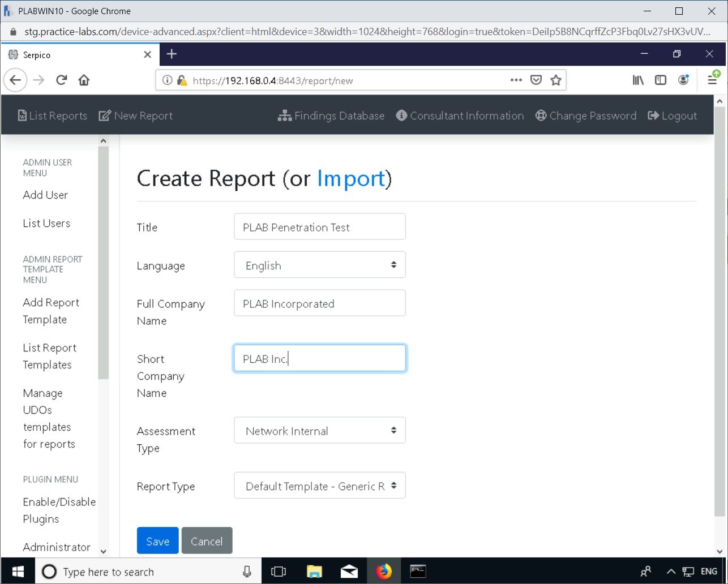Open the Serpico browser tab

[74, 55]
